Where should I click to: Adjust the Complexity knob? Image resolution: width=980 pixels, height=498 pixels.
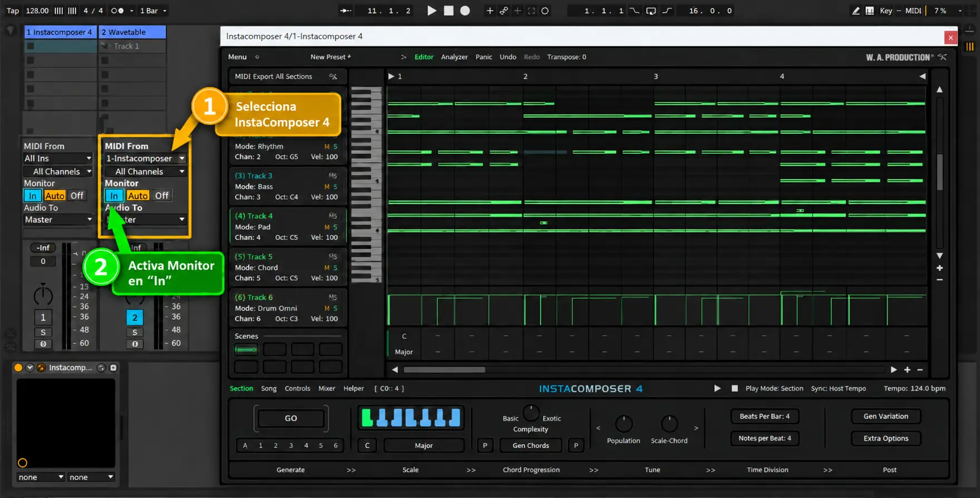point(531,413)
